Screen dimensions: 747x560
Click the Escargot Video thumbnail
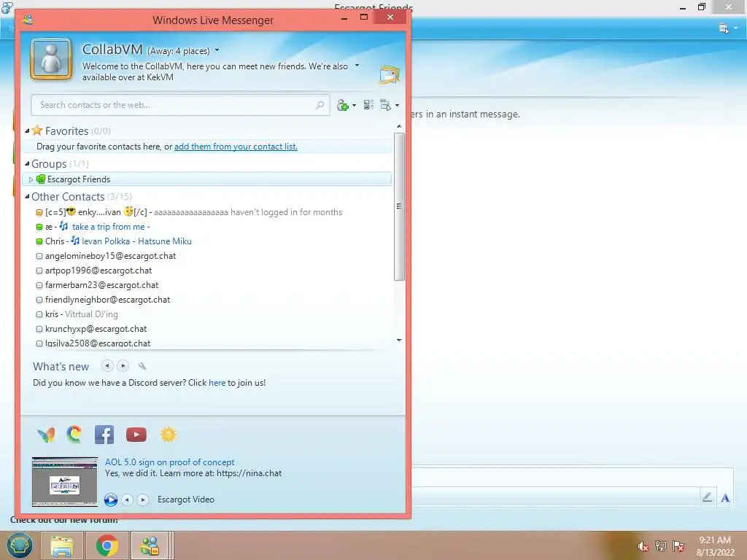pos(65,482)
